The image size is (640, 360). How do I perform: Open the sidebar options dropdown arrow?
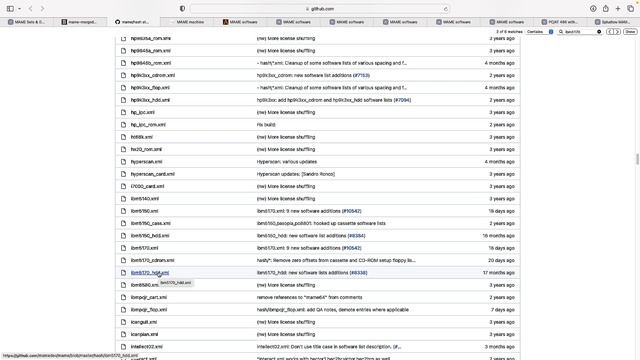[19, 9]
